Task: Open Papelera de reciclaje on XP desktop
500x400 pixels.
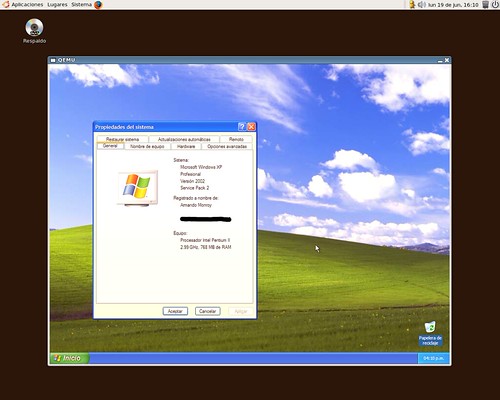Action: coord(430,333)
